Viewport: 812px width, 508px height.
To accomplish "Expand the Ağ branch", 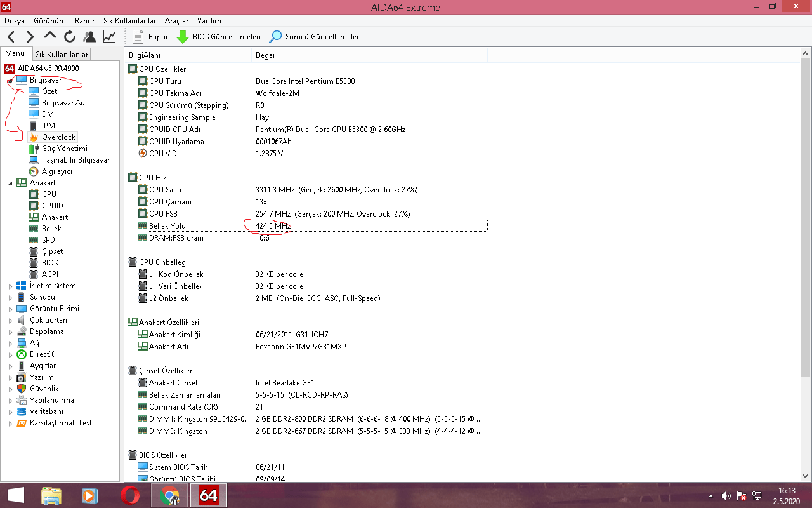I will click(10, 343).
